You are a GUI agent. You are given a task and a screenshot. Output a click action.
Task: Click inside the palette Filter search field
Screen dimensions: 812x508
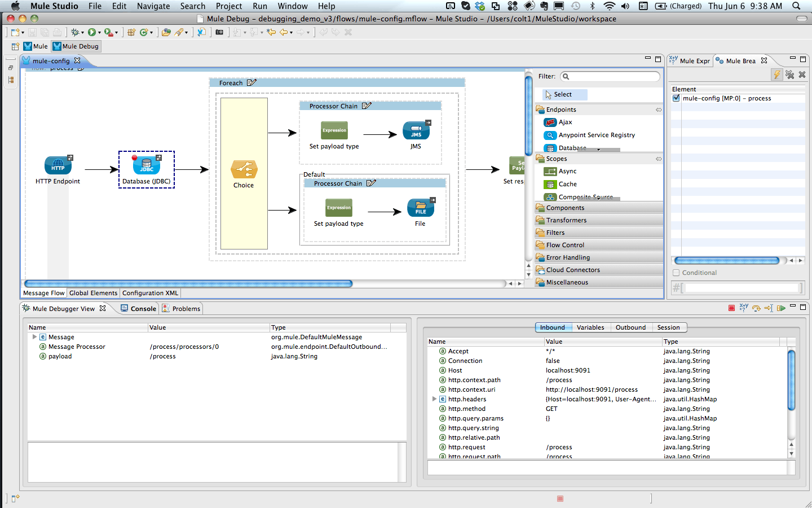[x=610, y=76]
